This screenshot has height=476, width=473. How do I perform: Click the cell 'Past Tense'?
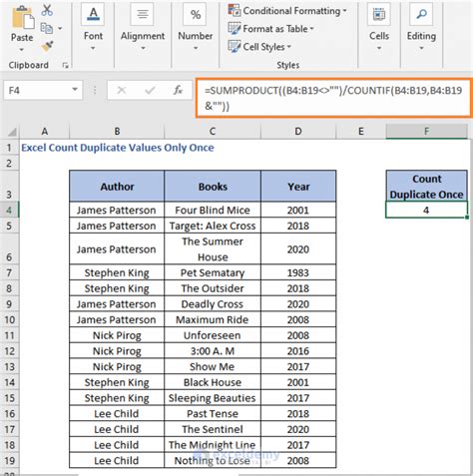tap(213, 413)
